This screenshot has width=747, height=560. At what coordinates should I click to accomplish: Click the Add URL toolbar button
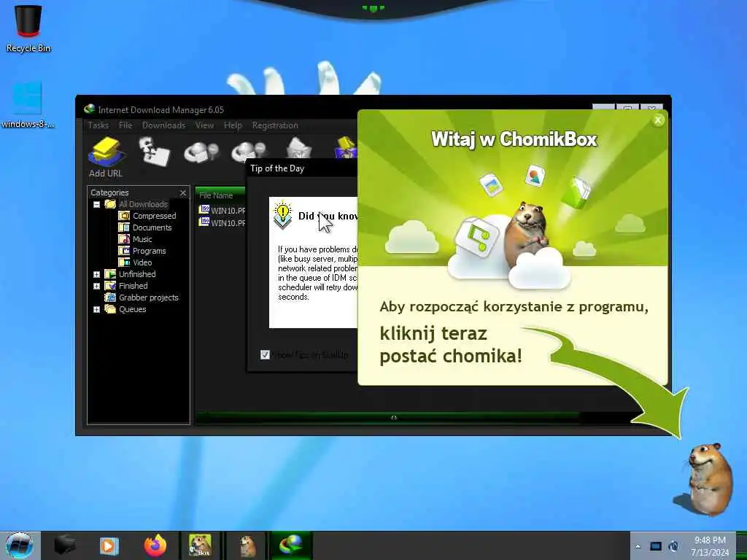tap(106, 157)
